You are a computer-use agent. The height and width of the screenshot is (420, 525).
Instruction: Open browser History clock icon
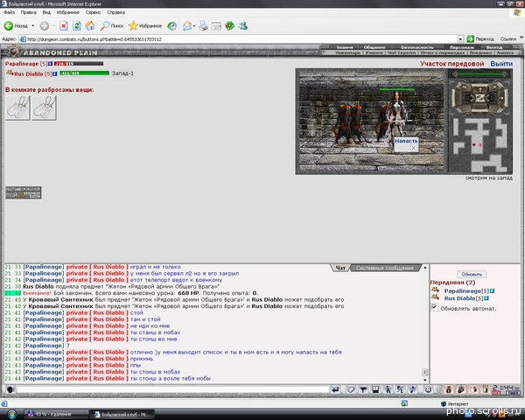(x=171, y=25)
